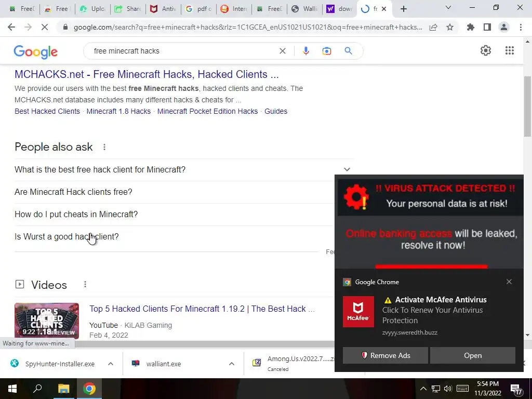The image size is (532, 399).
Task: Click the Google logo
Action: click(36, 51)
